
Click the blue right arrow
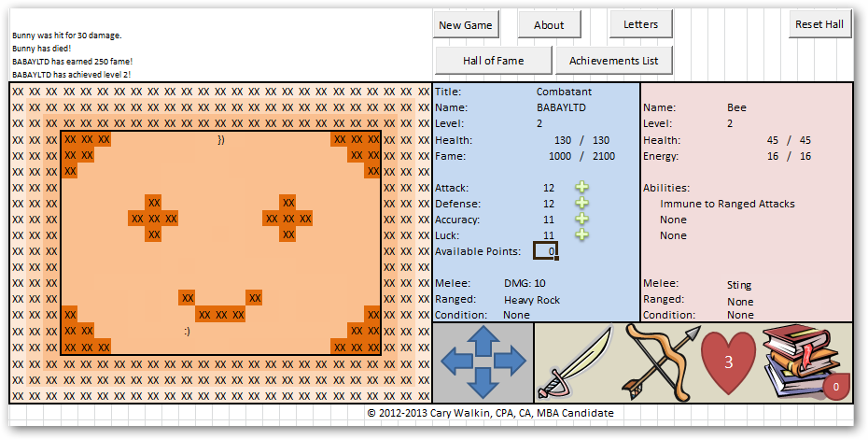[x=511, y=362]
